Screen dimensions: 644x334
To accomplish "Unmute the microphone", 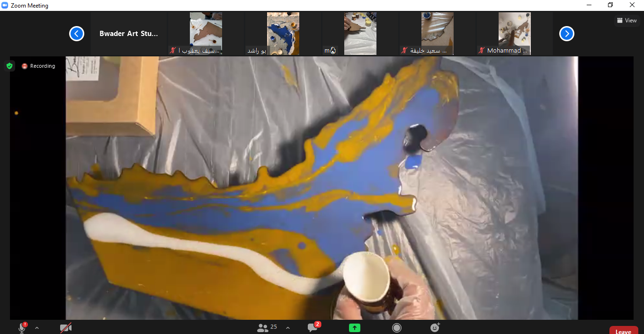I will pos(22,327).
